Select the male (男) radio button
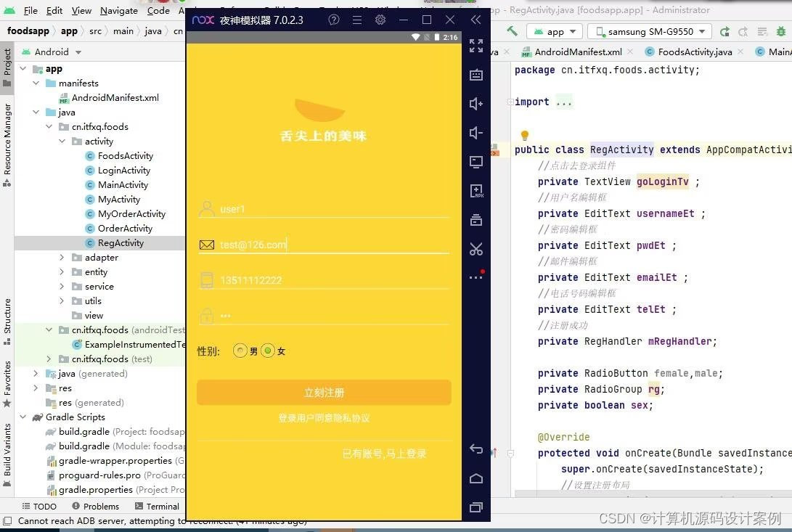The image size is (792, 532). [x=240, y=351]
